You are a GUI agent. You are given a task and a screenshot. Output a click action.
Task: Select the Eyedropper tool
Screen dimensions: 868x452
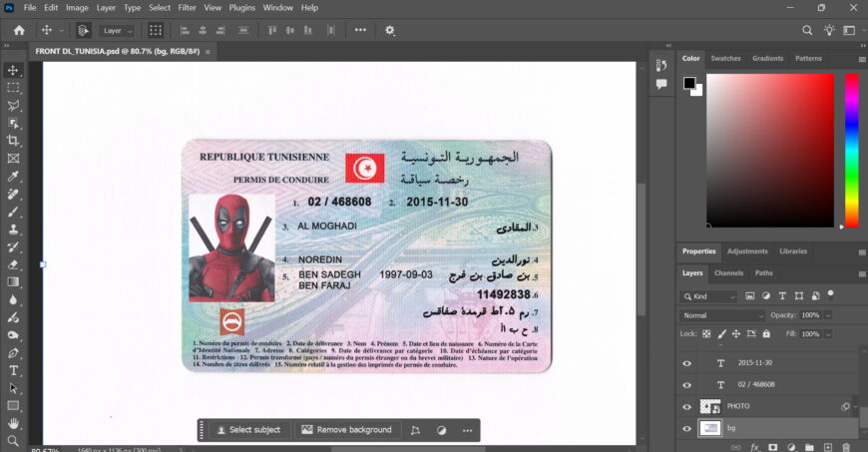click(13, 177)
